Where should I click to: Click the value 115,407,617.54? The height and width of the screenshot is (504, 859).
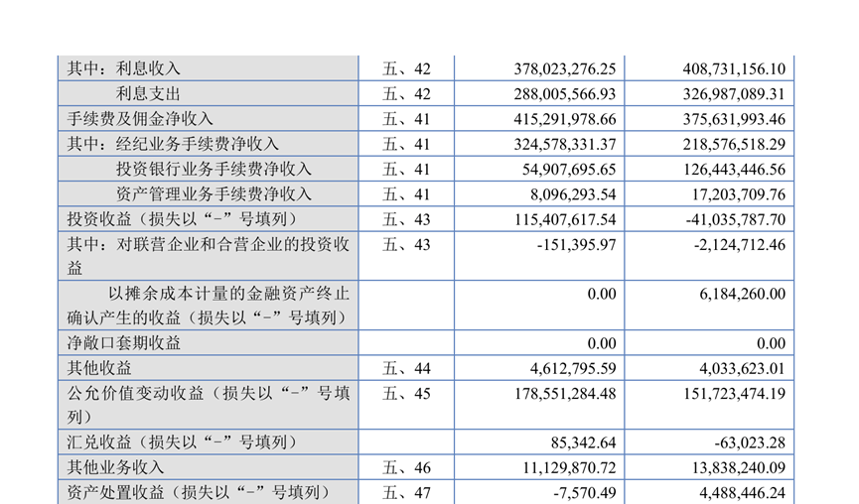pyautogui.click(x=564, y=220)
